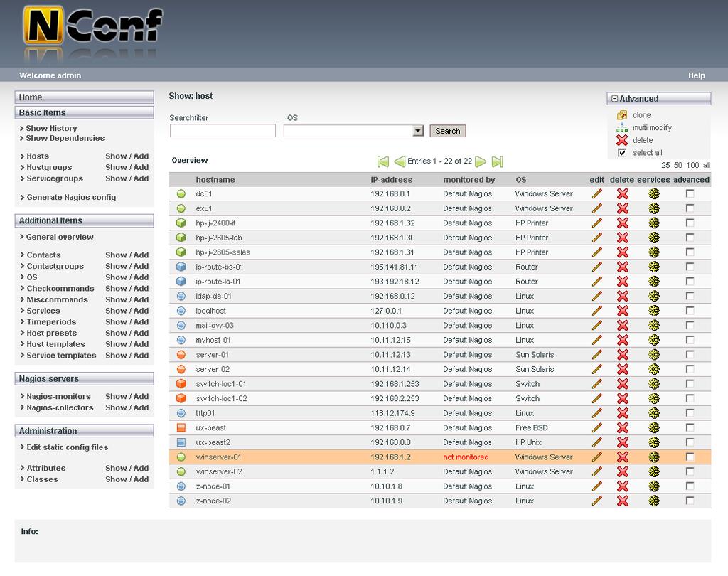Viewport: 728px width, 576px height.
Task: Click the Free BSD OS cell
Action: 531,428
